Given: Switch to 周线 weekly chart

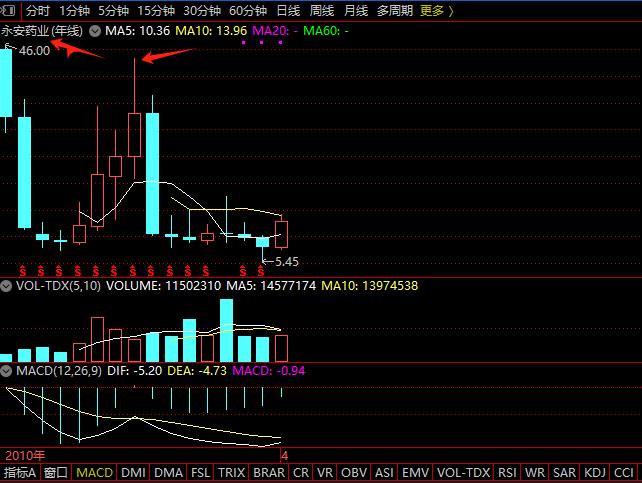Looking at the screenshot, I should pos(322,11).
